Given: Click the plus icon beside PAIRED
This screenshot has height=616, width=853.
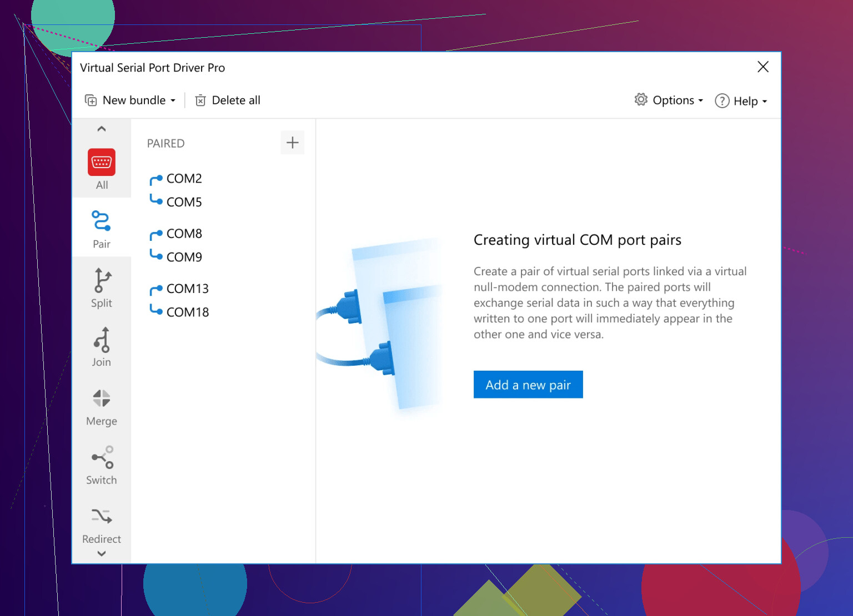Looking at the screenshot, I should point(292,143).
